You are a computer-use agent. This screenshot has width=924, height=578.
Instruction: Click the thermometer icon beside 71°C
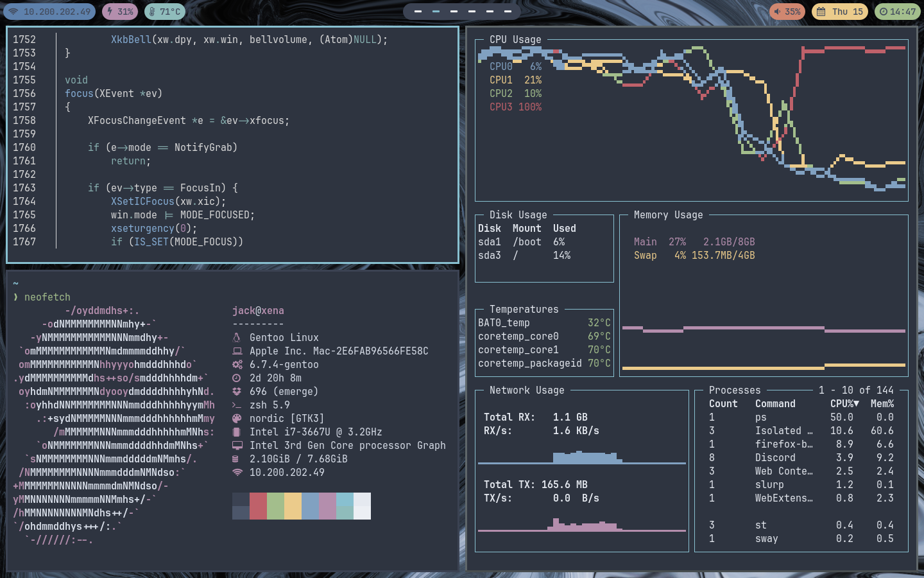point(152,12)
